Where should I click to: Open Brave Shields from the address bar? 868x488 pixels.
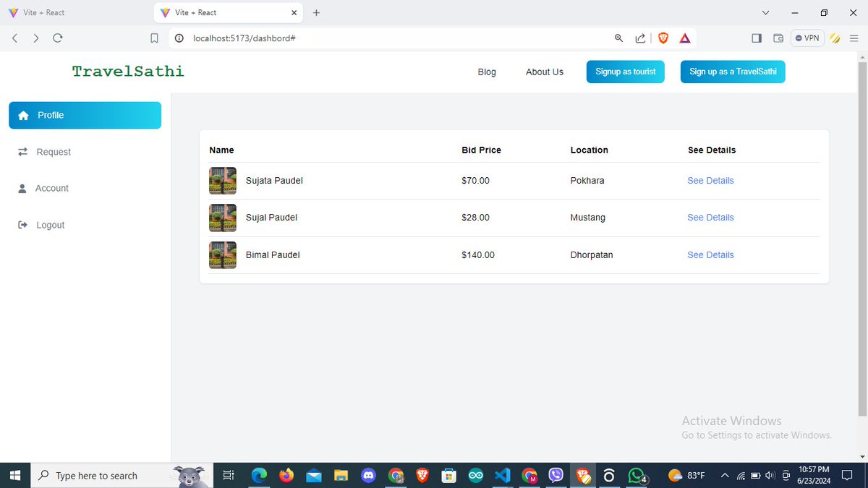pyautogui.click(x=663, y=38)
